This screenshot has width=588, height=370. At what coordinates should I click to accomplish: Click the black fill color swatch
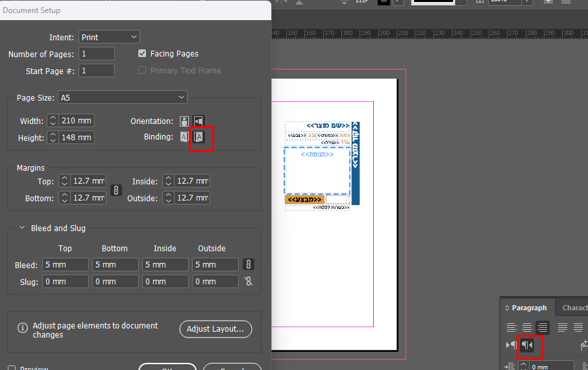(384, 2)
